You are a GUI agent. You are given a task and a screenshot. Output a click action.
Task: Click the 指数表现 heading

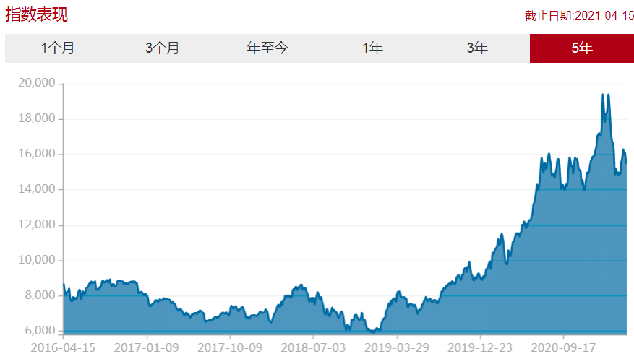click(x=36, y=14)
